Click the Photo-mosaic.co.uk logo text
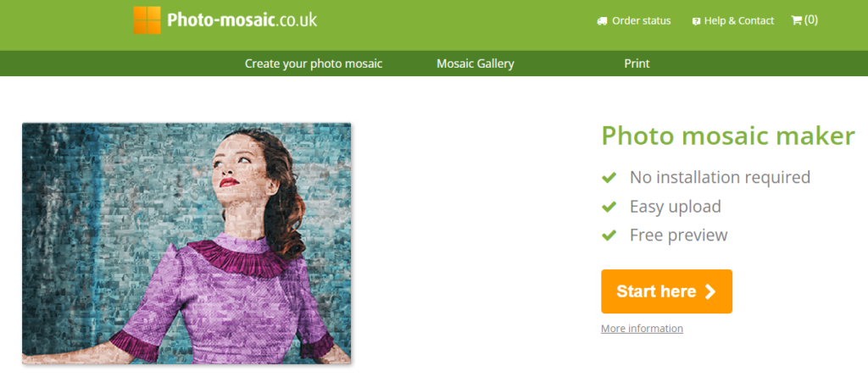 coord(242,20)
